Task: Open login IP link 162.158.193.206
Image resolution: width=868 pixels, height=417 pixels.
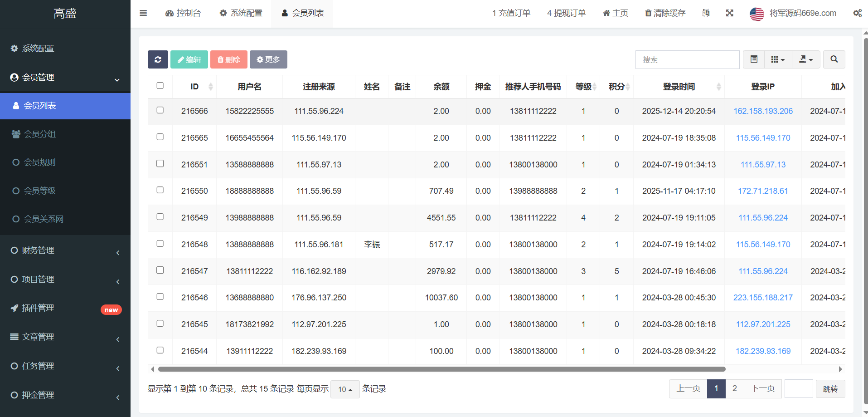Action: pos(763,111)
